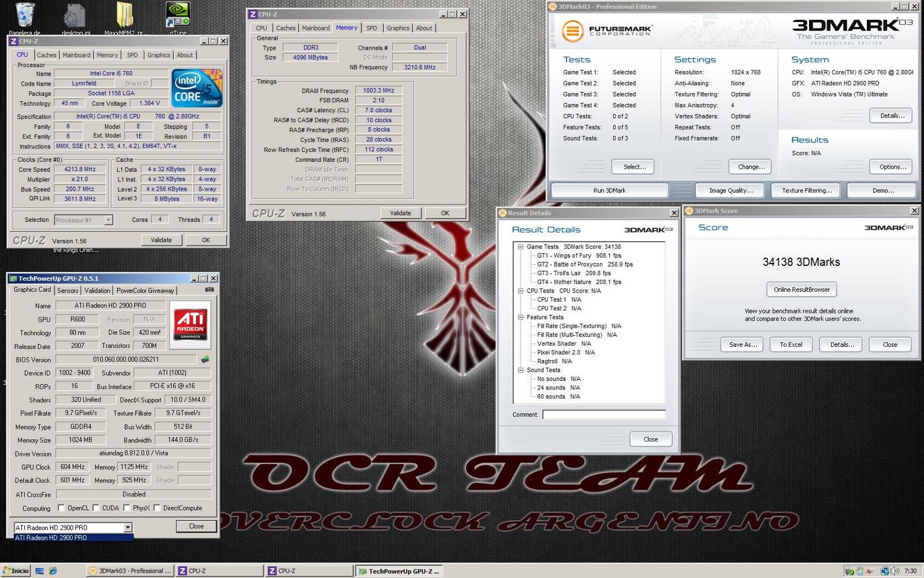Open the Validation tab in GPU-Z
The width and height of the screenshot is (924, 578).
pyautogui.click(x=97, y=291)
